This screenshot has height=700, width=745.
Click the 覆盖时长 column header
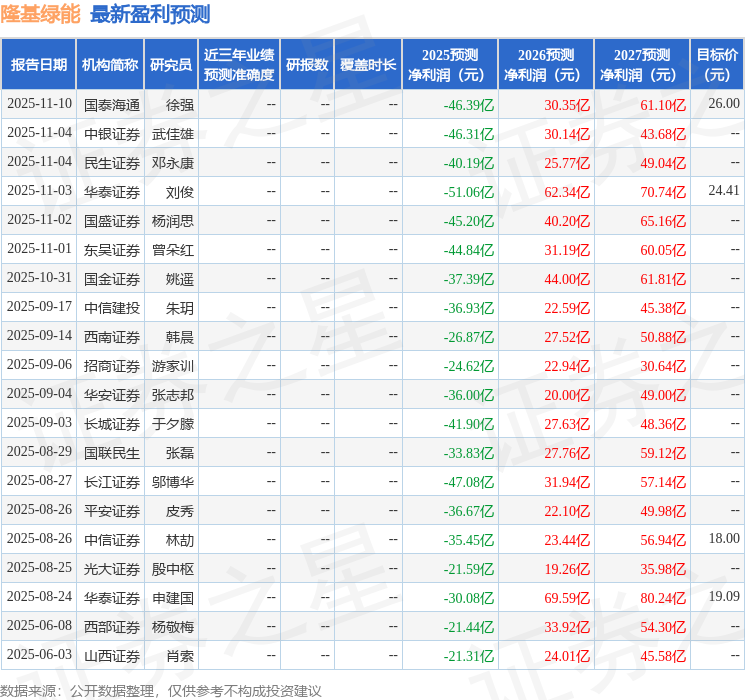pos(368,65)
